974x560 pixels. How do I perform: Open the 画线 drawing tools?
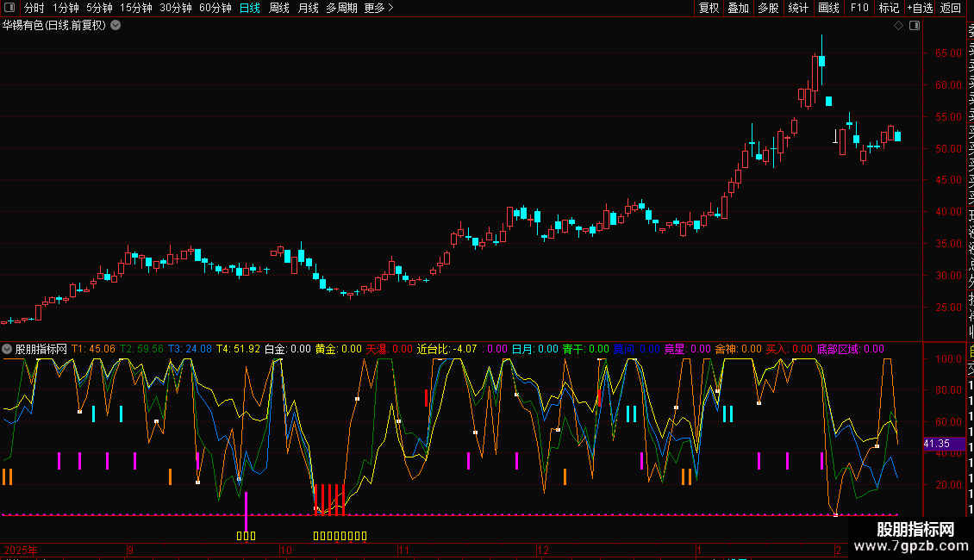[x=828, y=8]
